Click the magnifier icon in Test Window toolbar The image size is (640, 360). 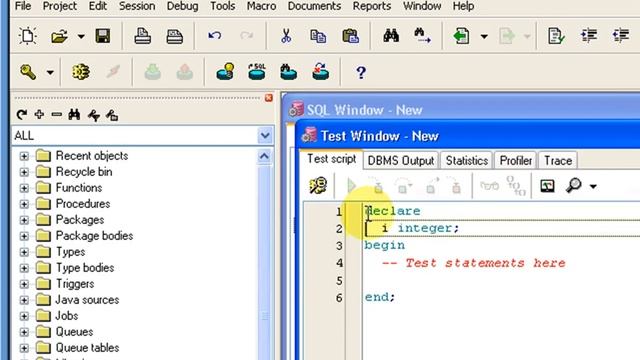coord(573,186)
